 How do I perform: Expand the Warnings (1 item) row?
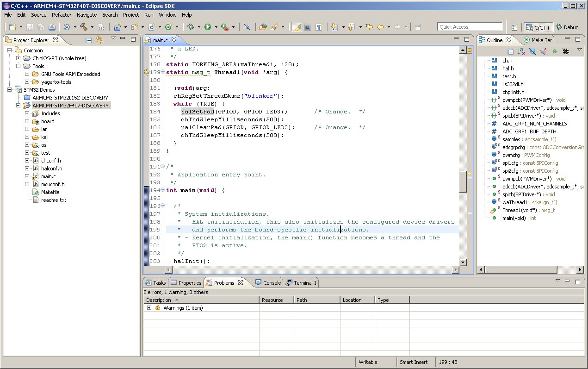coord(149,308)
